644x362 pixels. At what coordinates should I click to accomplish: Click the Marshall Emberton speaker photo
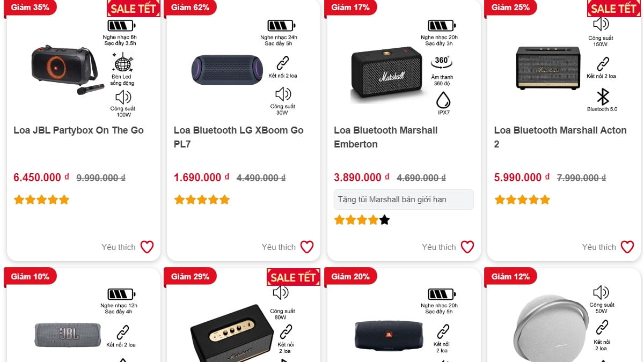coord(386,74)
